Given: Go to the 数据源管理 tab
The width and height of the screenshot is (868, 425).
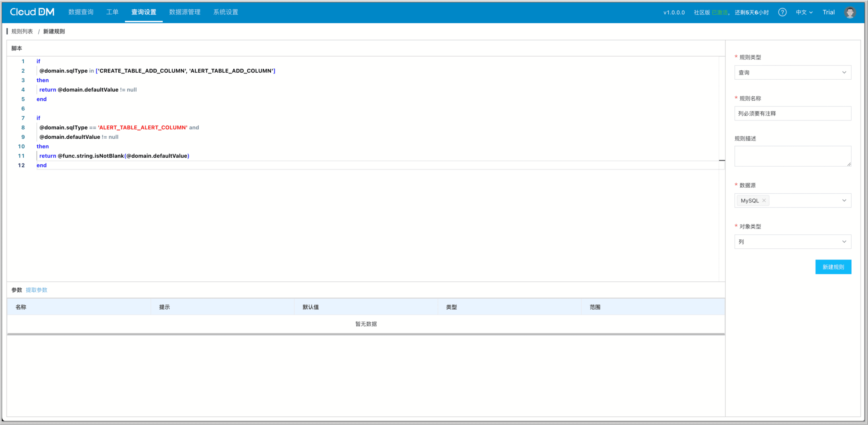Looking at the screenshot, I should pos(185,12).
